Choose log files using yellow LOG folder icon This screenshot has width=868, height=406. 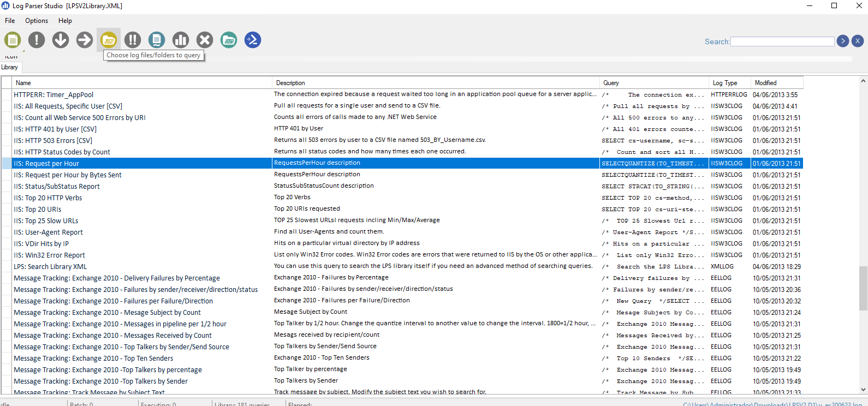pyautogui.click(x=109, y=40)
